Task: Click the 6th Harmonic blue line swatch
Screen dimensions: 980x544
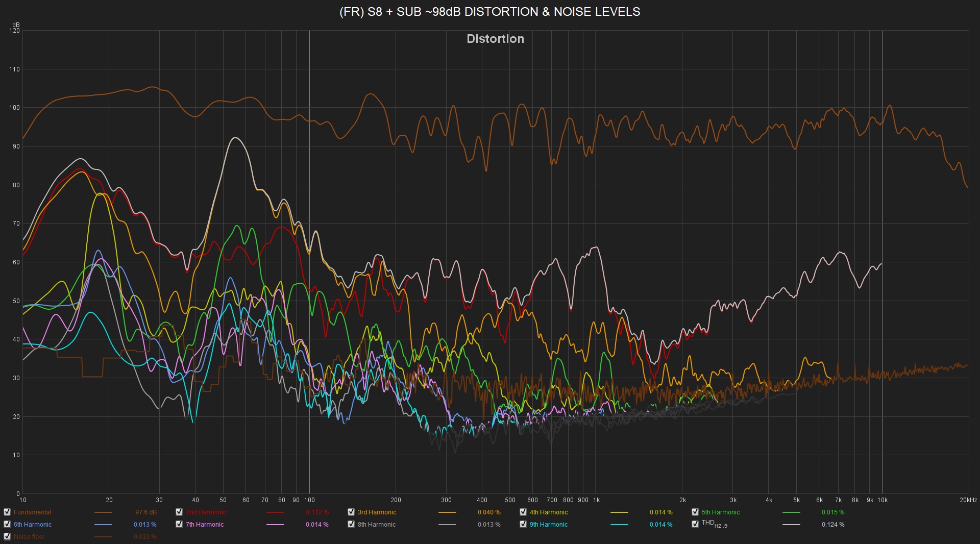Action: coord(103,525)
